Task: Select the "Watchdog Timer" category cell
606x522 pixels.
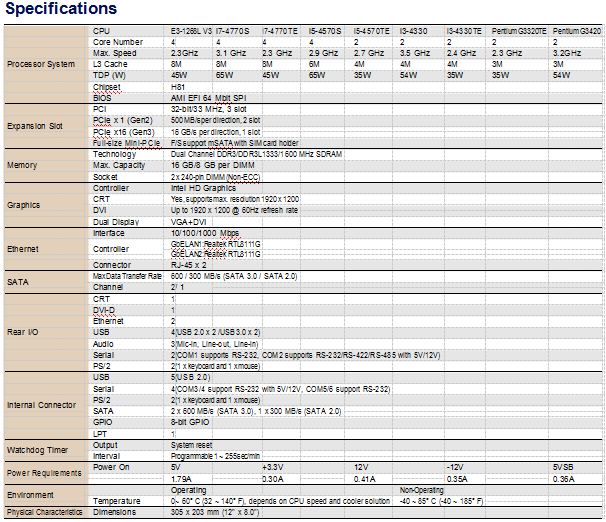Action: coord(37,450)
